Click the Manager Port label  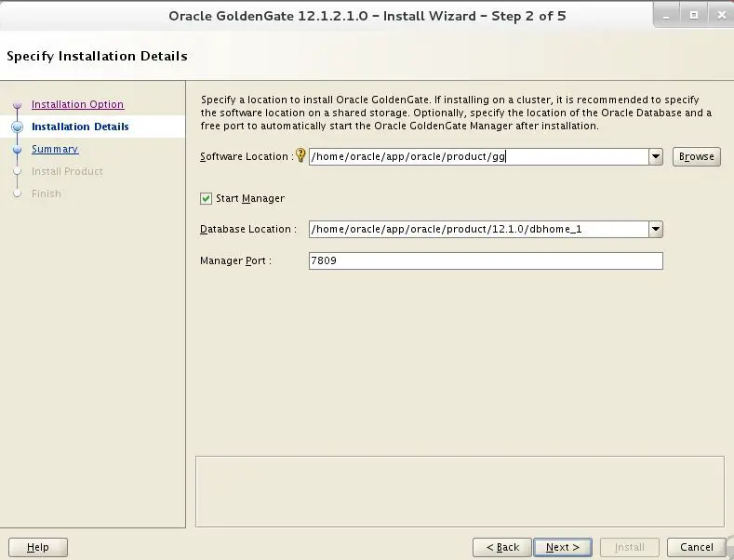coord(235,260)
